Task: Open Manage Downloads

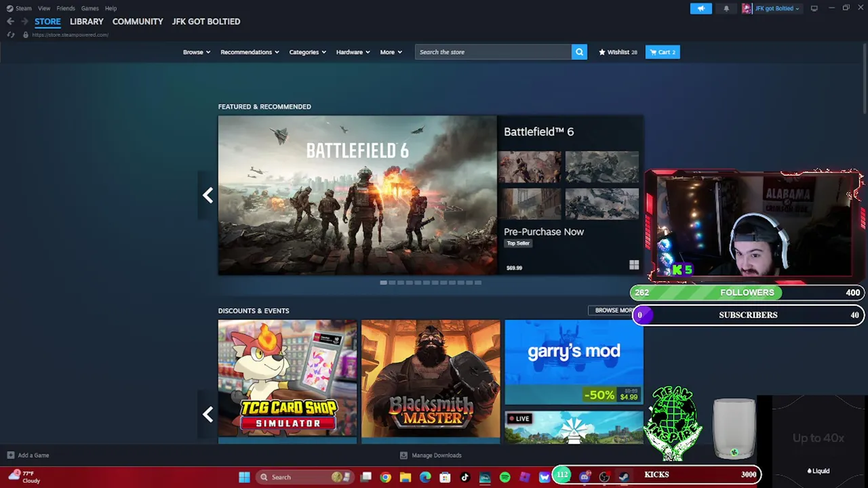Action: click(431, 455)
